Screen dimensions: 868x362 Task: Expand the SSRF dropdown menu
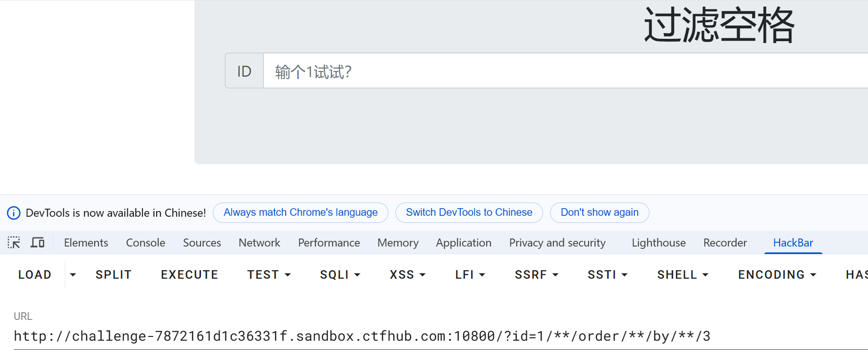536,274
